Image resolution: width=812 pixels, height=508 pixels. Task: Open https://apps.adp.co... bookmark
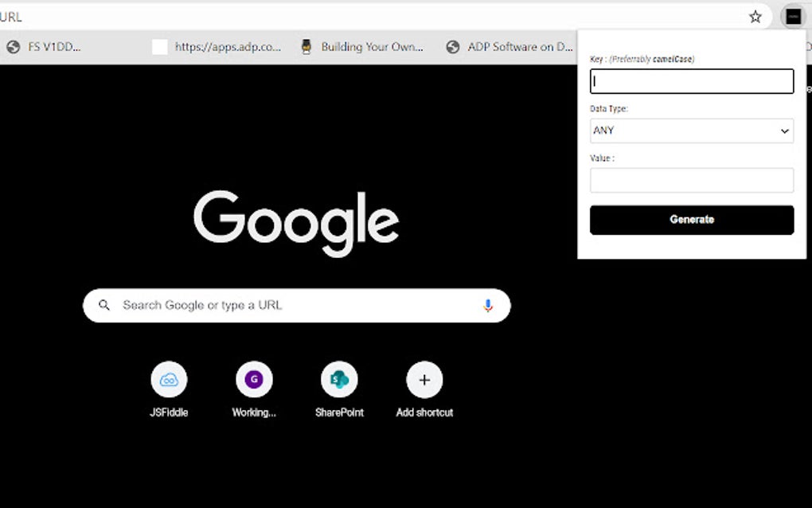[x=217, y=47]
